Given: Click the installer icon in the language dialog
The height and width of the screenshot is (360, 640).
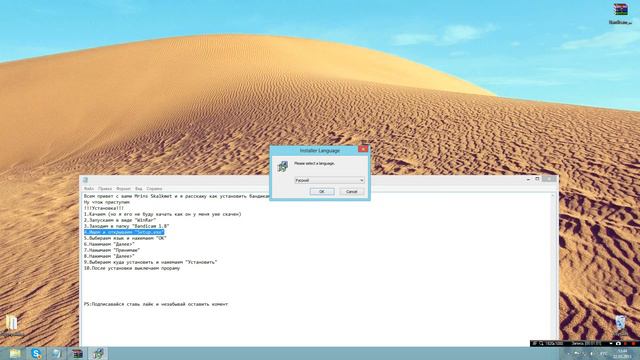Looking at the screenshot, I should point(283,166).
